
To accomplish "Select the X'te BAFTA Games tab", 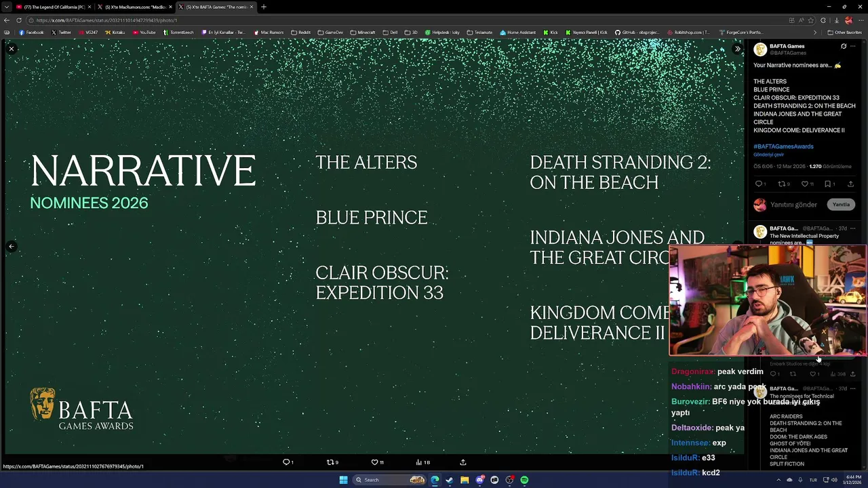I will (216, 7).
